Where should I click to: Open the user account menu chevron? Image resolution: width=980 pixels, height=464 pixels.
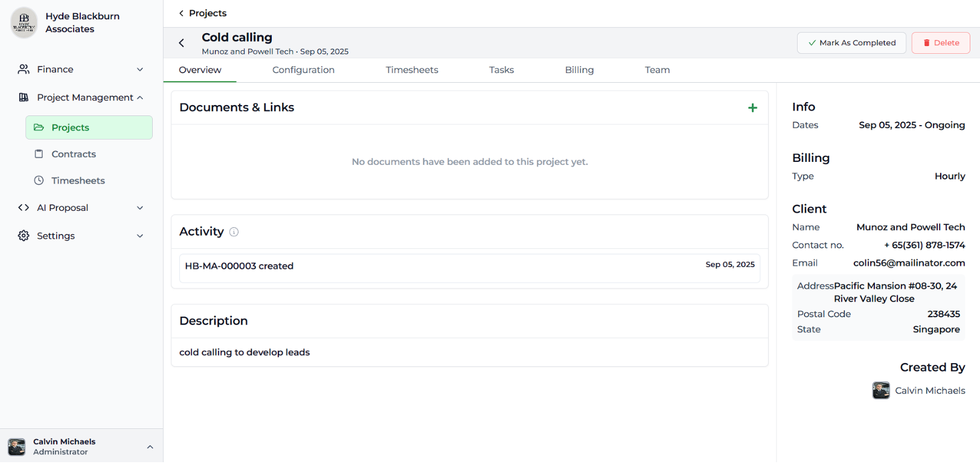150,447
